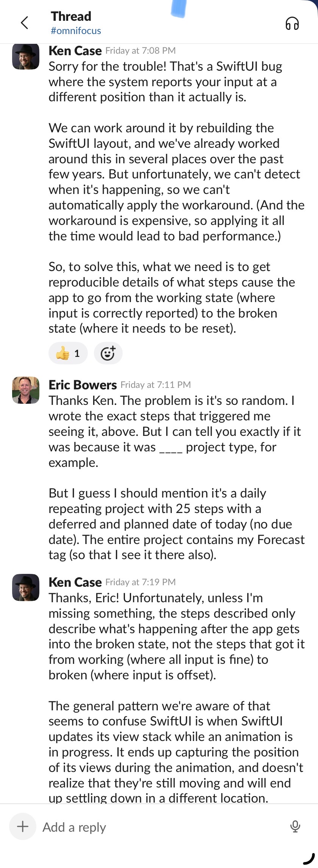Toggle the thumbs up reaction
The height and width of the screenshot is (868, 318).
68,353
